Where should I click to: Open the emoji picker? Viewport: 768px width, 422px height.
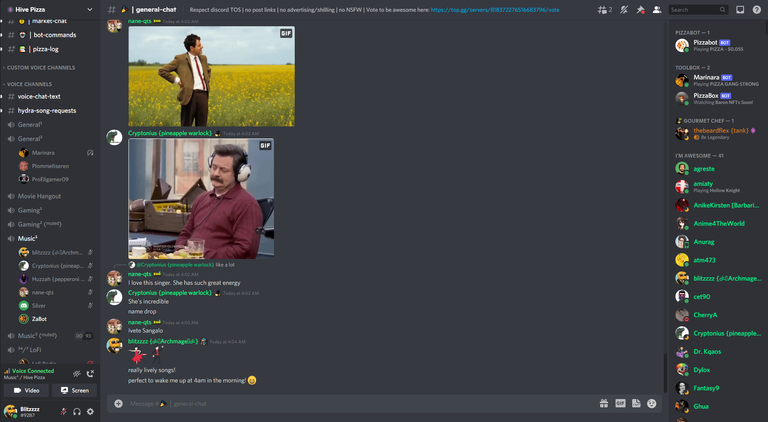[651, 403]
